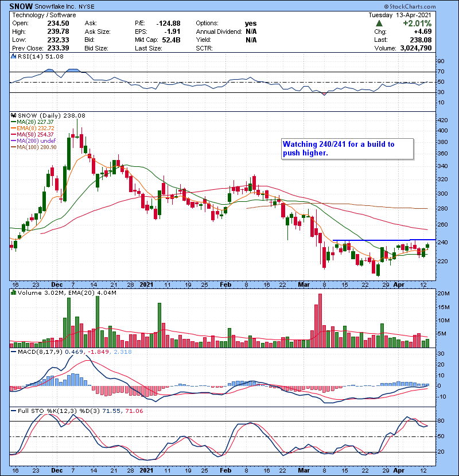Click the Volume 3.02M, EMA(20) 4.04M label
459x476 pixels.
pyautogui.click(x=67, y=293)
